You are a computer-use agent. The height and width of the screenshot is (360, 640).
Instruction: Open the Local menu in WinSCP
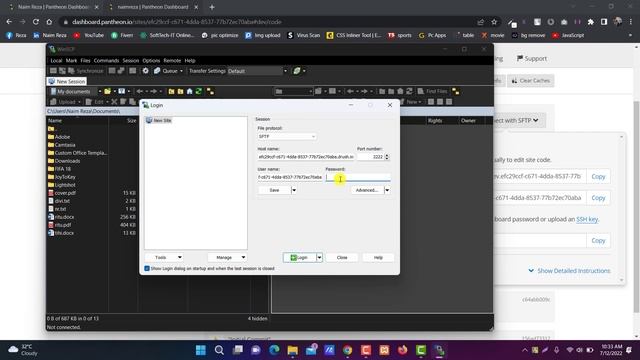click(x=56, y=60)
